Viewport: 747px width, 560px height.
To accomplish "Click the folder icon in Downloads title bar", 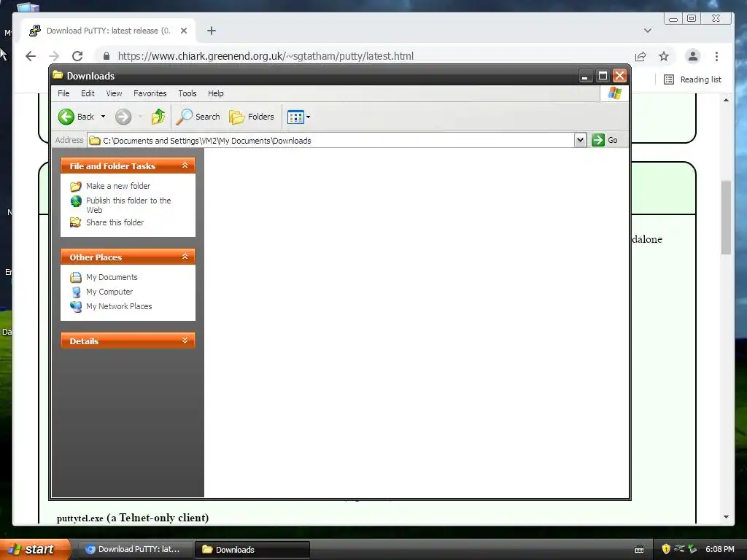I will (58, 75).
